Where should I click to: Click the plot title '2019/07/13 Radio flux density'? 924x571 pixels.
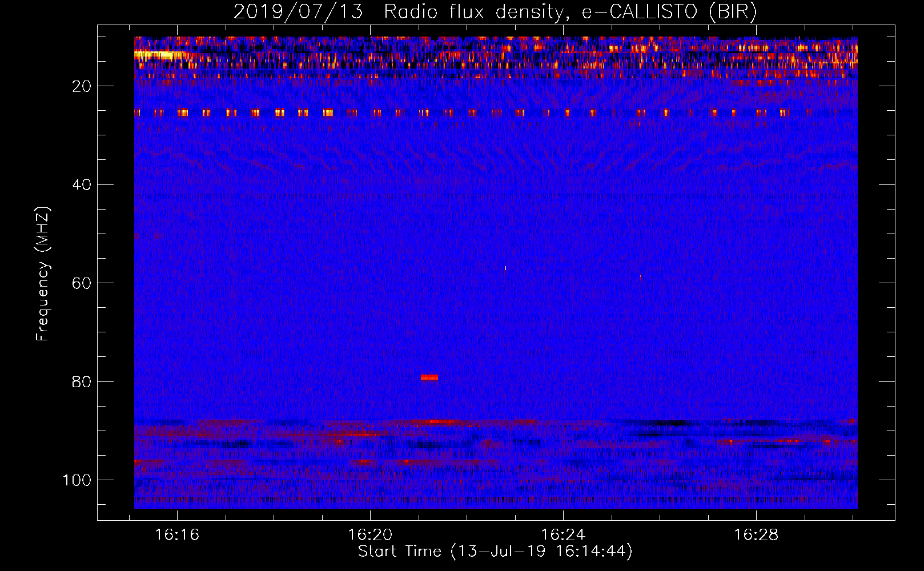(495, 11)
